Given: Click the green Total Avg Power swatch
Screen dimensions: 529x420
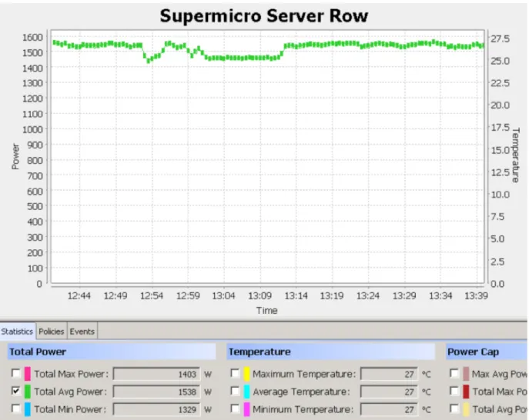Looking at the screenshot, I should pos(27,392).
